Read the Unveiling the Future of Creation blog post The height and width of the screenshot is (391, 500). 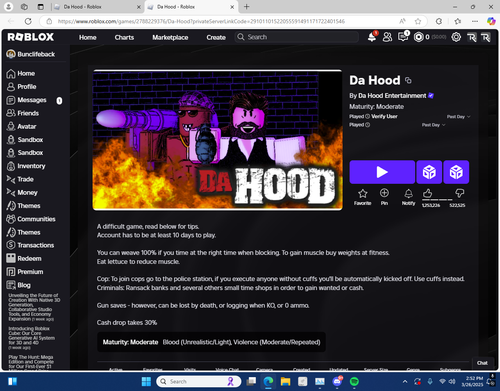34,307
